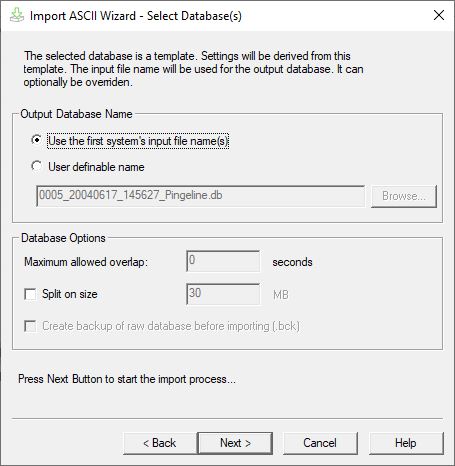455x466 pixels.
Task: Tick the 'Create backup of raw database' checkbox
Action: coord(30,326)
